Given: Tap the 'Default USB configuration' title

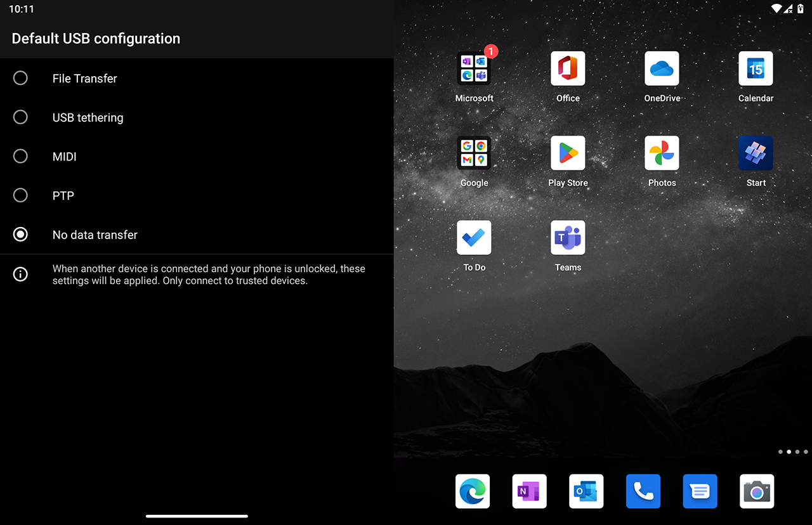Looking at the screenshot, I should (x=96, y=39).
